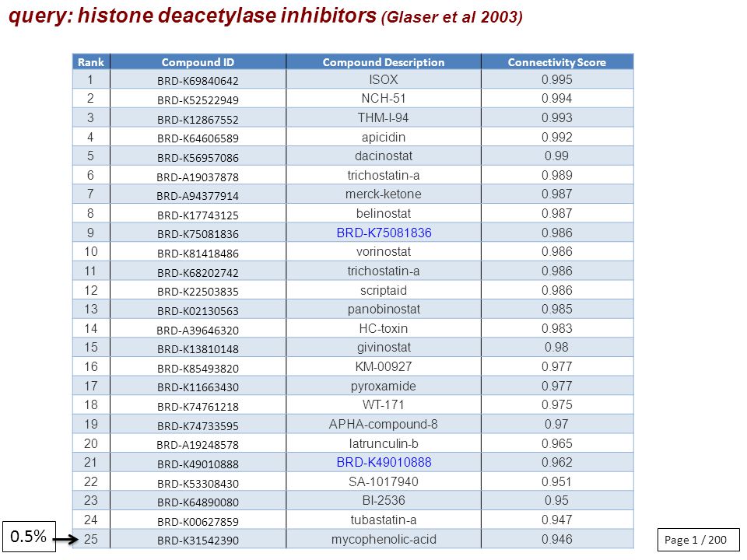
Task: Open the blue BRD-K49010888 description link
Action: [x=384, y=462]
